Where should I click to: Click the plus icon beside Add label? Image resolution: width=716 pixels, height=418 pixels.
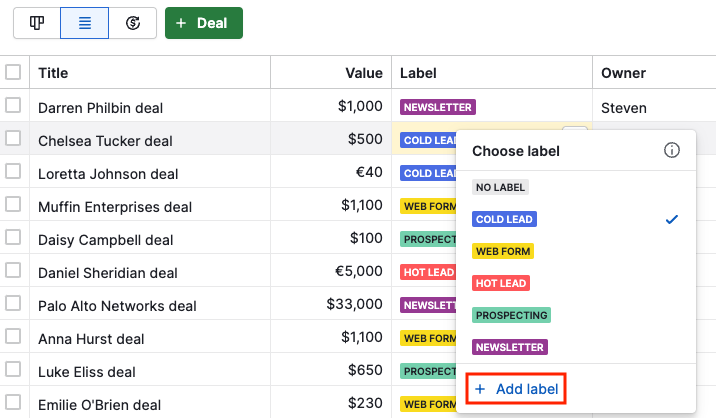coord(480,388)
